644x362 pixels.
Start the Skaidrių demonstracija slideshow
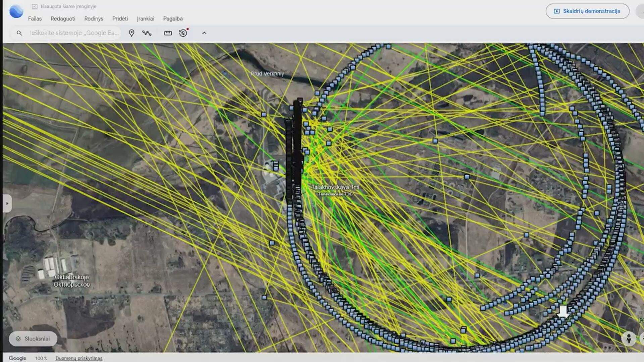coord(587,11)
